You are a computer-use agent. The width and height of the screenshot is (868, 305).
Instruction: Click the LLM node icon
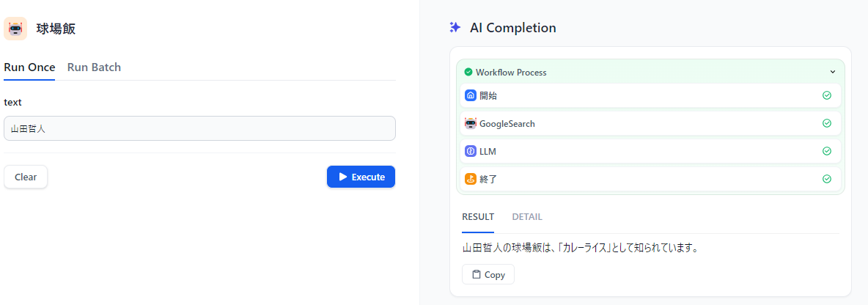[471, 151]
